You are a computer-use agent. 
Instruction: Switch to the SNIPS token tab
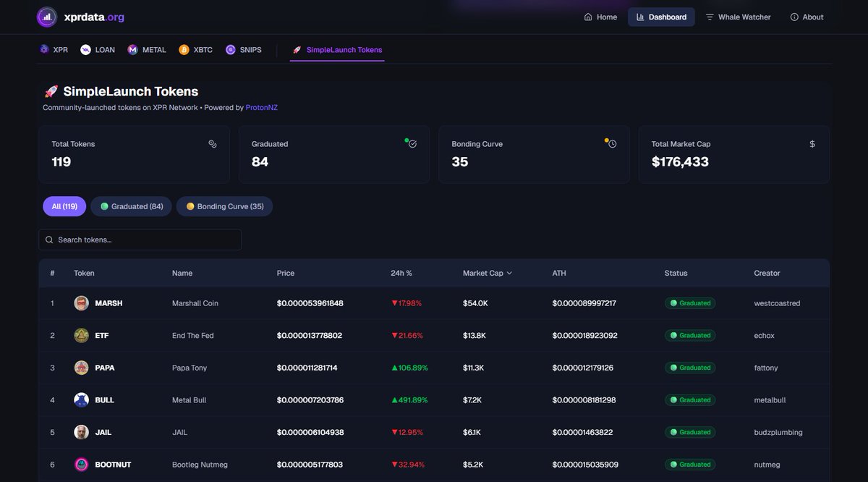[x=244, y=50]
